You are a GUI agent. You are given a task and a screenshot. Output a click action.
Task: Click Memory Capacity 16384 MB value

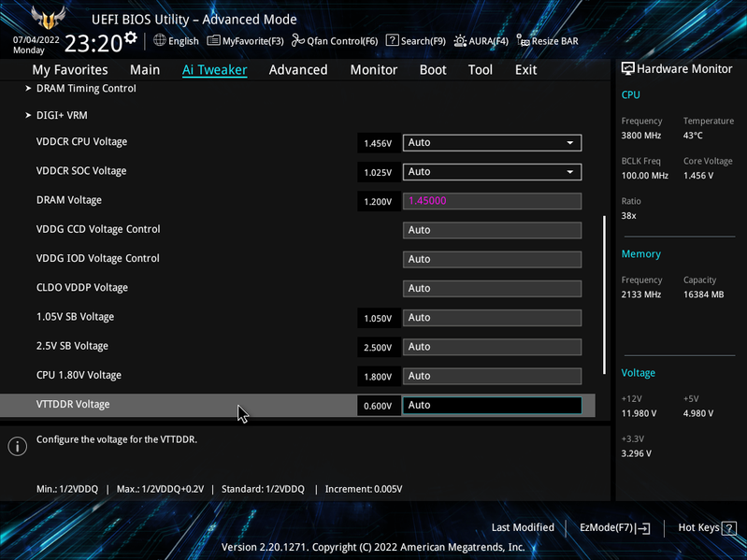(704, 294)
